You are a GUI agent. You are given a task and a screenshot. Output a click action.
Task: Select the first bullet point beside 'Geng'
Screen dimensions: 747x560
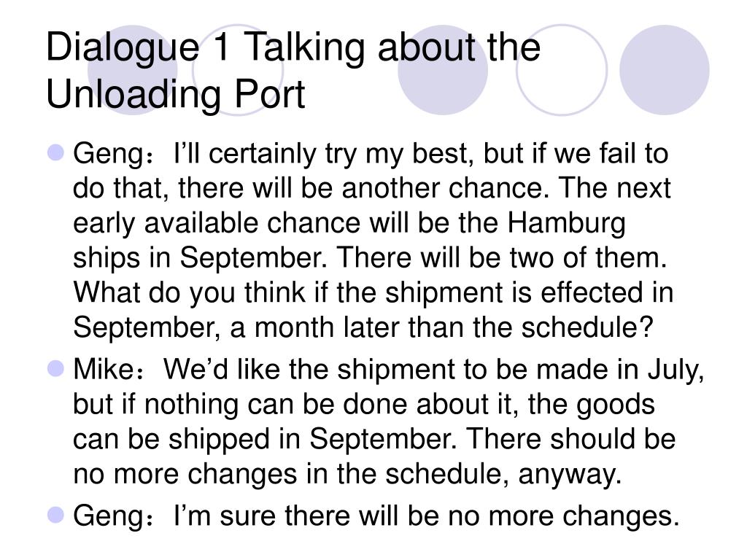56,153
